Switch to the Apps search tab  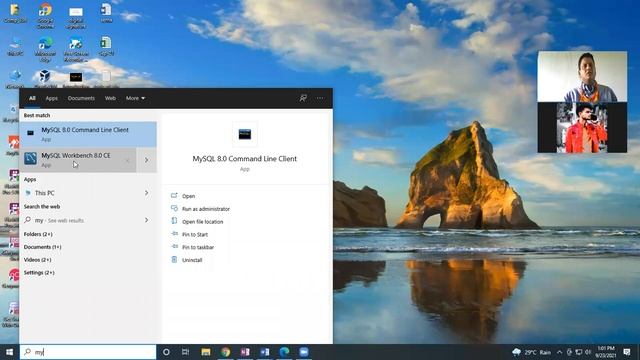52,98
